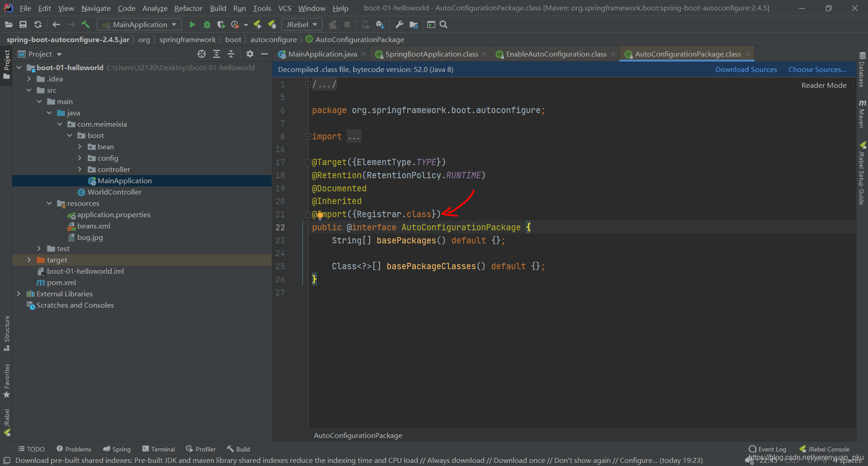The width and height of the screenshot is (868, 466).
Task: Expand the target folder
Action: click(29, 260)
